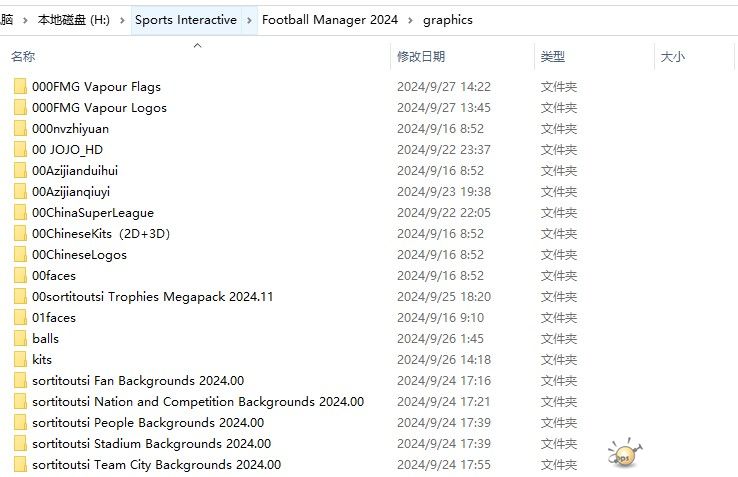The height and width of the screenshot is (477, 738).
Task: Click the date 2024/9/26 1:45
Action: tap(441, 339)
